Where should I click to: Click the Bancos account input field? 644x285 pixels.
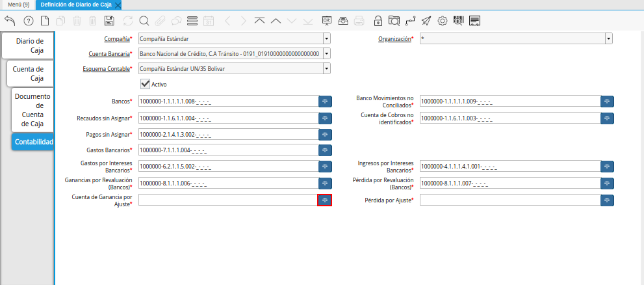pos(228,101)
